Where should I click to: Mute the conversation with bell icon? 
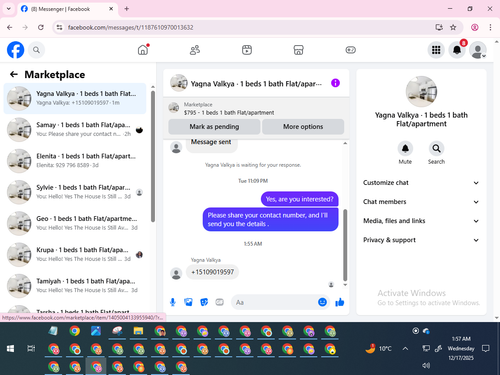point(405,149)
